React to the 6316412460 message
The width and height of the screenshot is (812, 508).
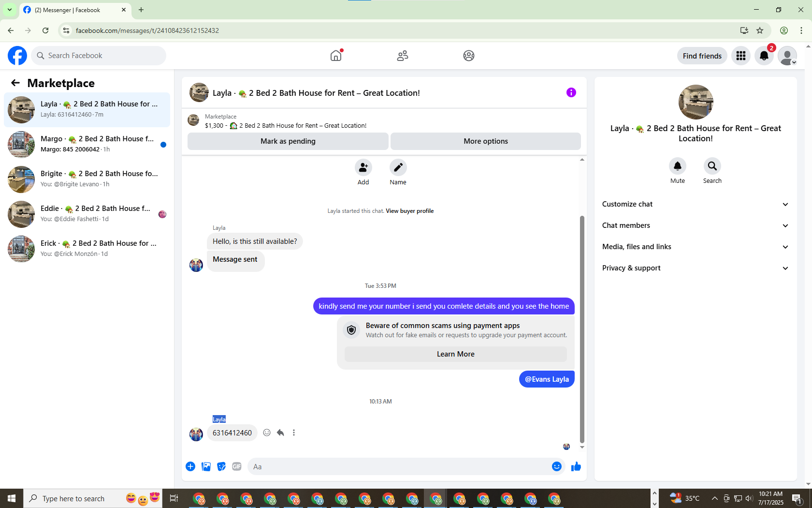[x=267, y=433]
